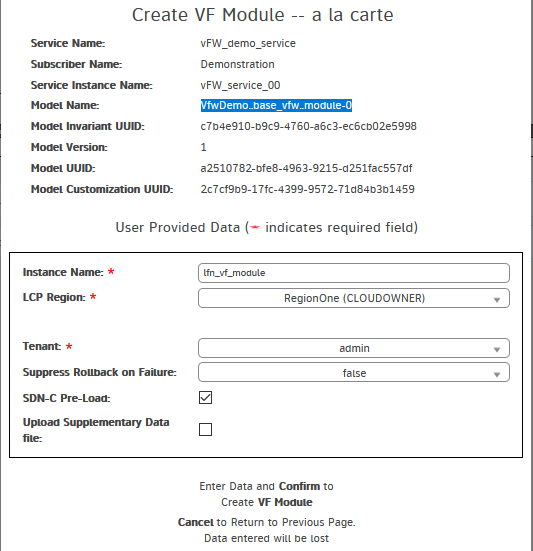Click the Create VF Module title
This screenshot has height=551, width=533.
tap(262, 15)
